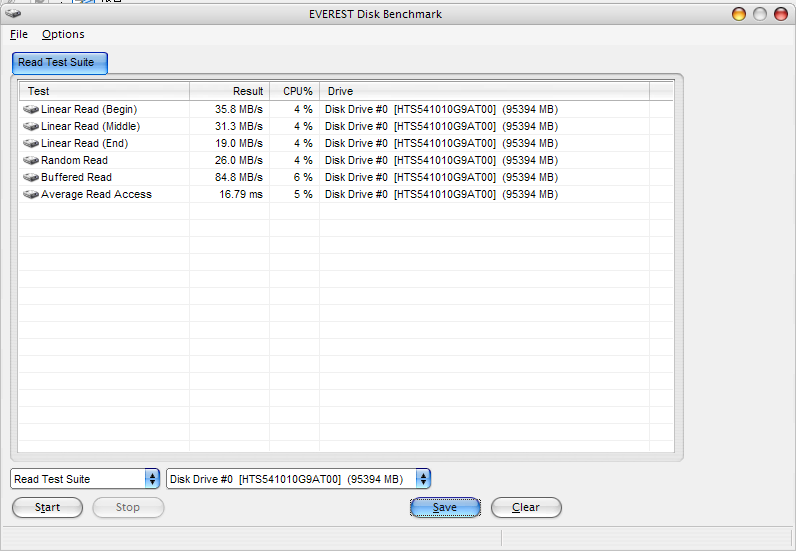Image resolution: width=796 pixels, height=551 pixels.
Task: Click the drive text in Buffered Read row
Action: coord(441,177)
